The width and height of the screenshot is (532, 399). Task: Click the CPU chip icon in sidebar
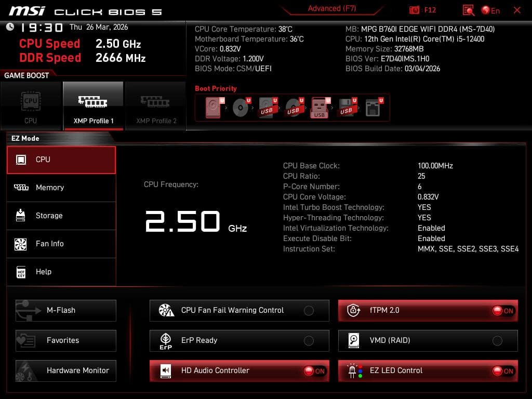coord(21,159)
